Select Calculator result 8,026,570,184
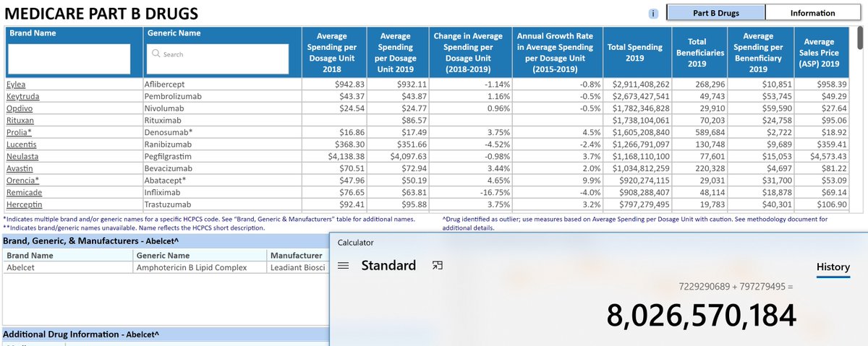Viewport: 868px width, 346px height. (x=701, y=314)
